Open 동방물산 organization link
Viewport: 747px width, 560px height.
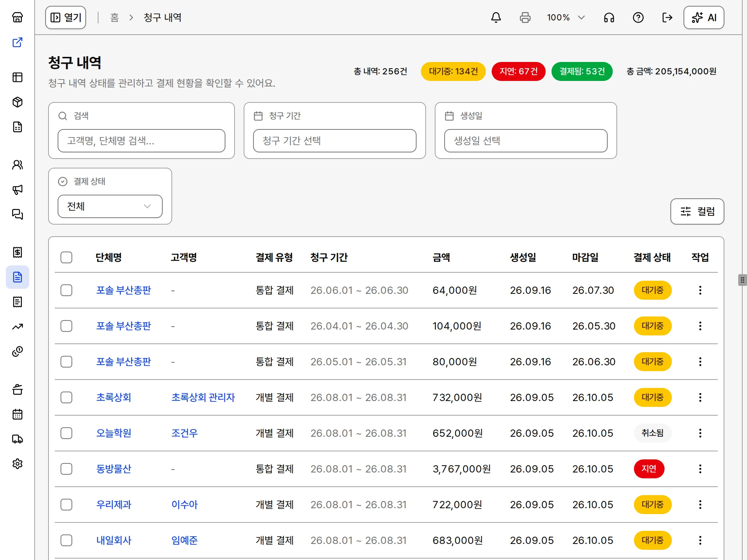click(x=114, y=469)
